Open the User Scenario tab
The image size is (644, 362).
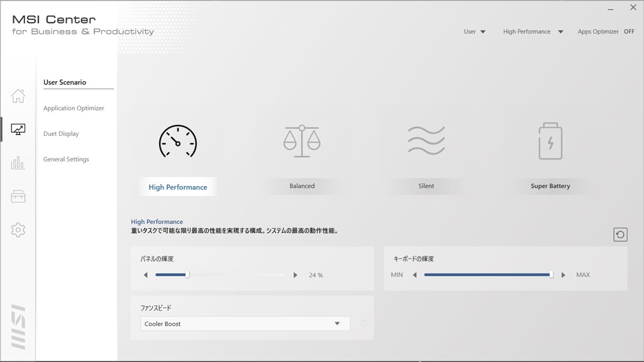point(65,82)
